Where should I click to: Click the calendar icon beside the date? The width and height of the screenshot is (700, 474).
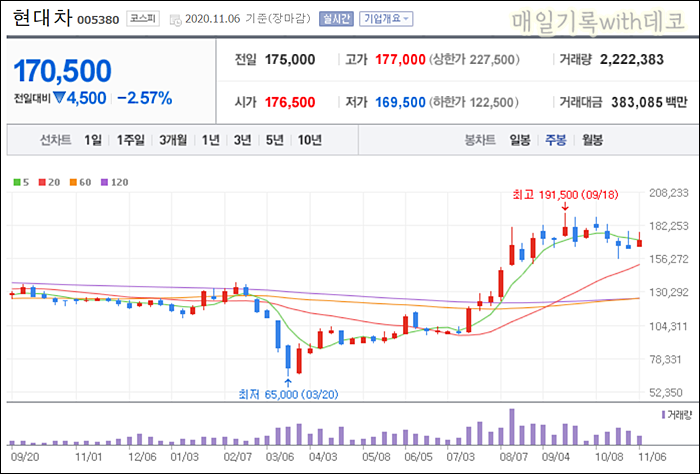(175, 20)
